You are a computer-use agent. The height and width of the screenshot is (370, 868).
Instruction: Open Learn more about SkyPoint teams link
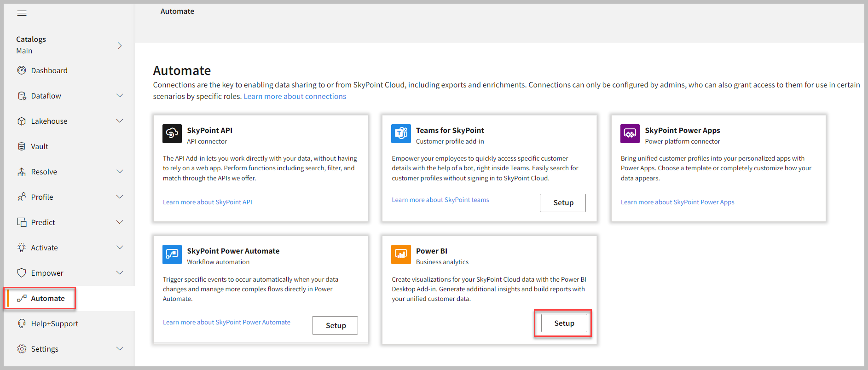(x=440, y=200)
